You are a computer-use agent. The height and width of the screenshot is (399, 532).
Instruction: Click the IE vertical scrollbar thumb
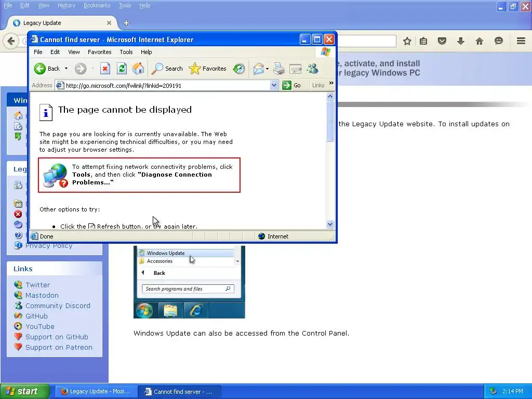click(330, 121)
